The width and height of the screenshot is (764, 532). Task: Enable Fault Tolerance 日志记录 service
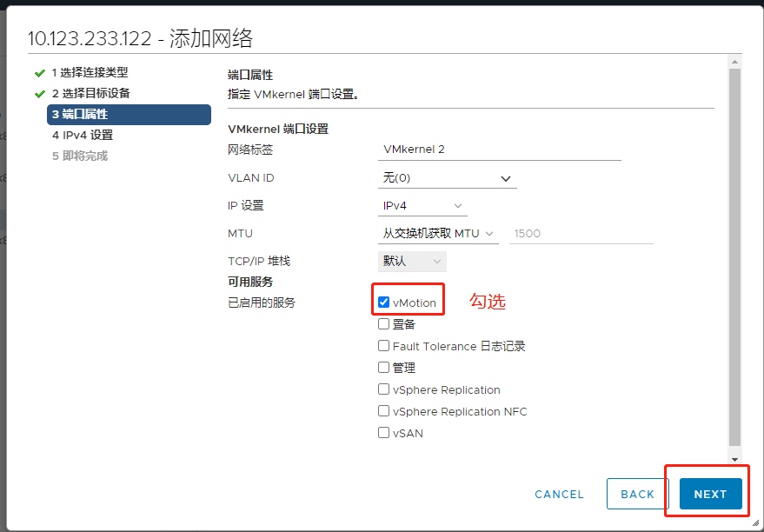click(x=383, y=345)
